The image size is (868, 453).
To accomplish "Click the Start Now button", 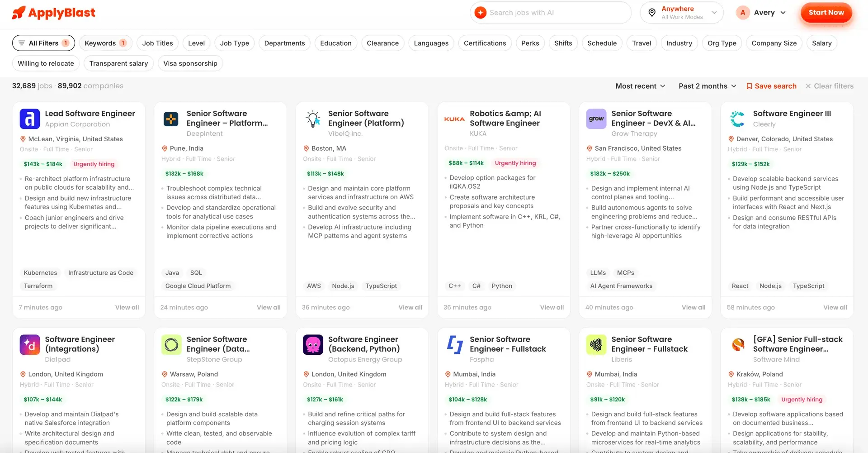I will (x=826, y=13).
